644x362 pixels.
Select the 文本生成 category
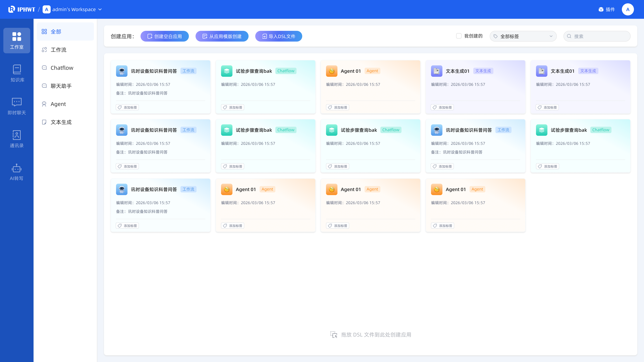[x=61, y=122]
